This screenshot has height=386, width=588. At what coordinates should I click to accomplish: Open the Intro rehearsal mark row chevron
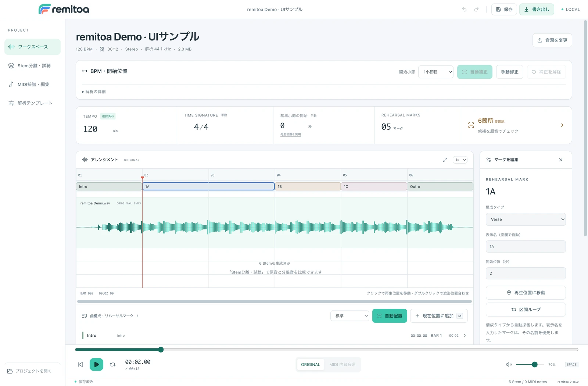(x=465, y=336)
